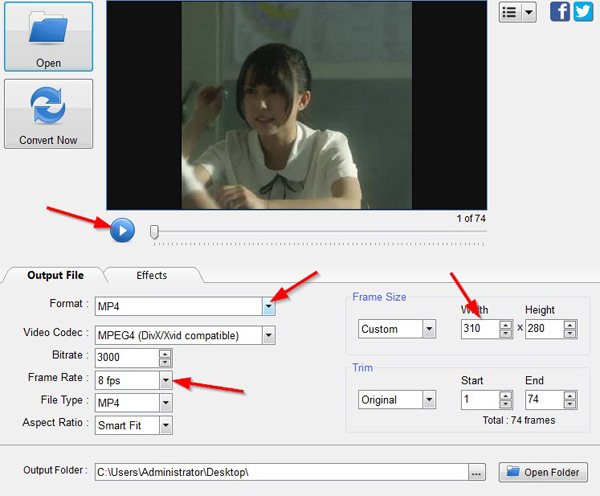Click the frame position slider handle
Image resolution: width=600 pixels, height=496 pixels.
click(x=154, y=232)
